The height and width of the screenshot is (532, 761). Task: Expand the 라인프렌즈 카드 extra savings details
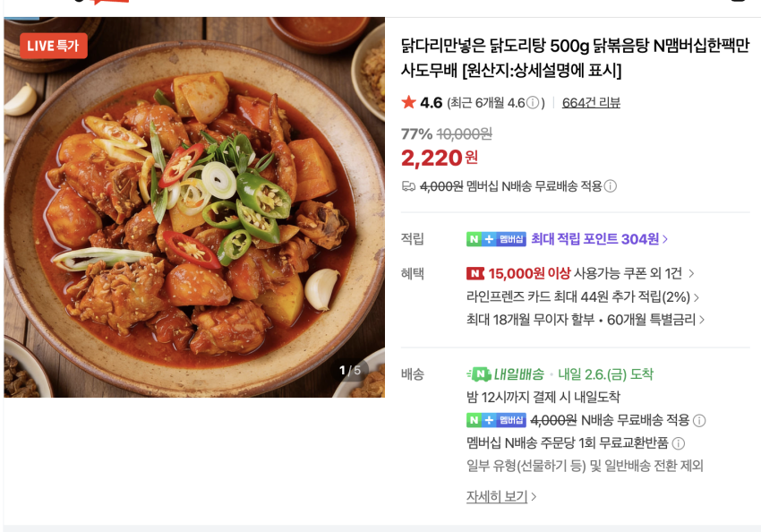point(582,298)
